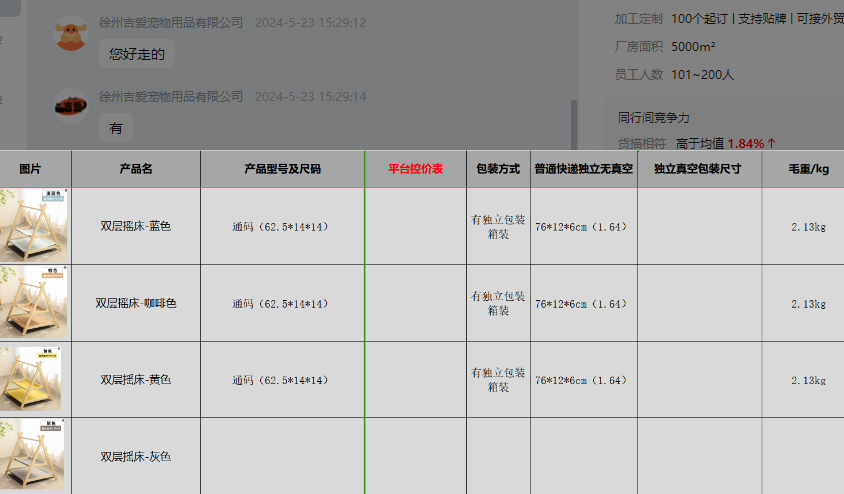Click the red 1.84% value
The image size is (844, 494).
745,144
